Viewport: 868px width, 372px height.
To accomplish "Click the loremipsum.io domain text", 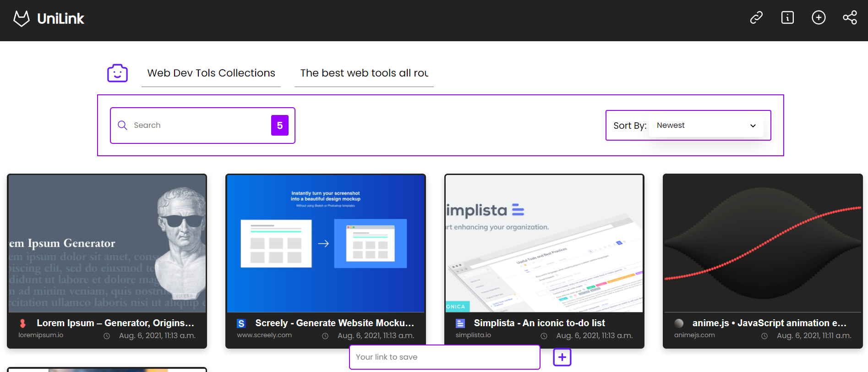I will click(x=41, y=335).
